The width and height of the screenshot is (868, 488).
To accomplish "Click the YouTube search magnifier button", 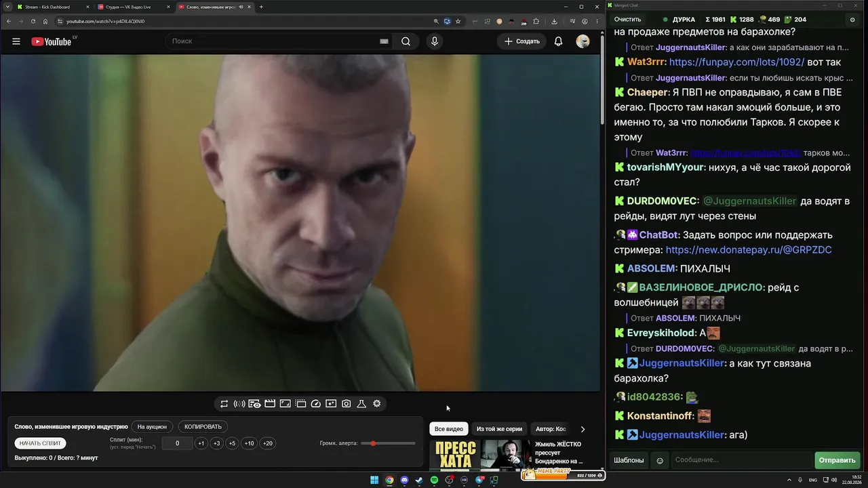I will click(406, 41).
